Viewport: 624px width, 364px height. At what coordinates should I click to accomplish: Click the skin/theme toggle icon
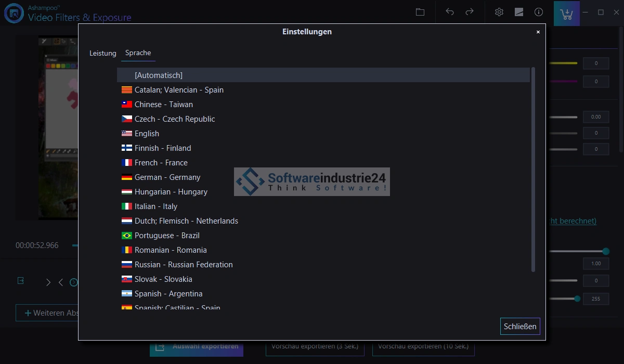519,12
